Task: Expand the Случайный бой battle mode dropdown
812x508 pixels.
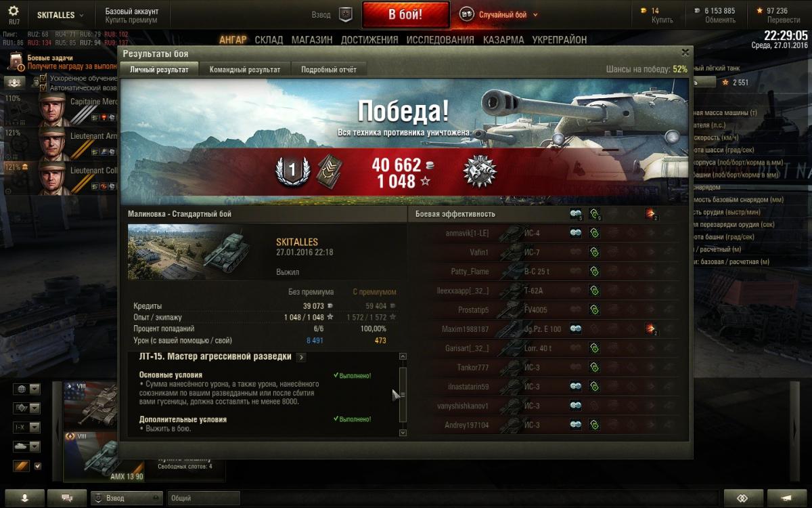Action: tap(535, 15)
